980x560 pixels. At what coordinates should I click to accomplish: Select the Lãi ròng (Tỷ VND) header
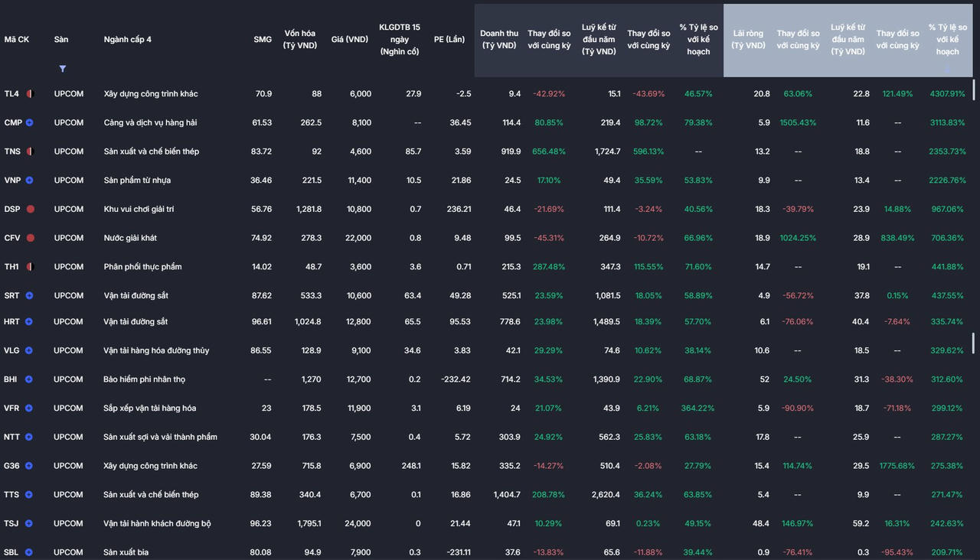click(748, 39)
